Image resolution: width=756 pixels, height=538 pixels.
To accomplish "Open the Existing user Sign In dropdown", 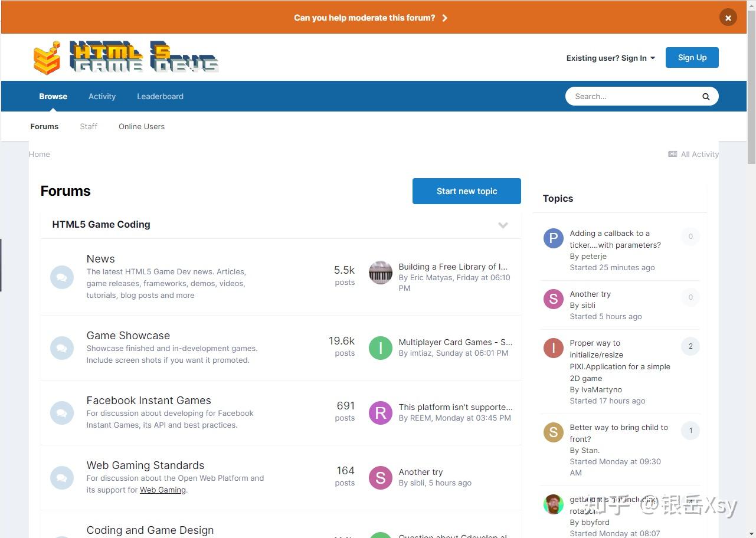I will tap(610, 58).
